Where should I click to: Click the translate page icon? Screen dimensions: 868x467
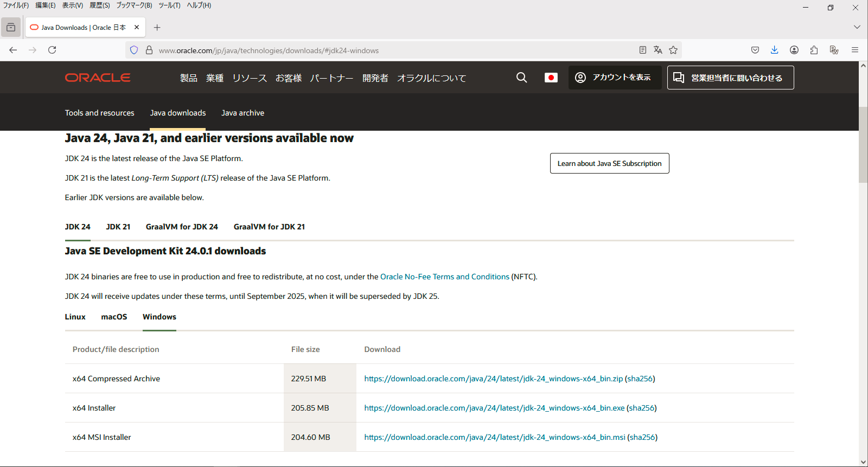pyautogui.click(x=658, y=50)
